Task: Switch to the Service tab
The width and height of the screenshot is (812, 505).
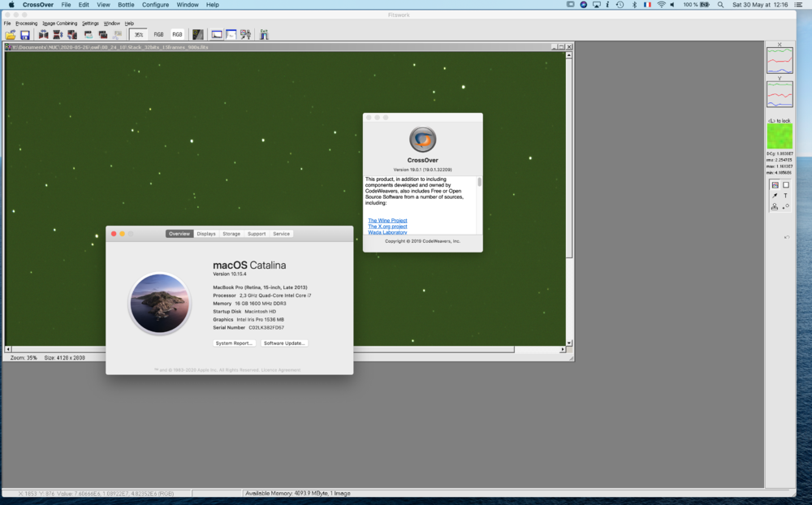Action: [x=281, y=234]
